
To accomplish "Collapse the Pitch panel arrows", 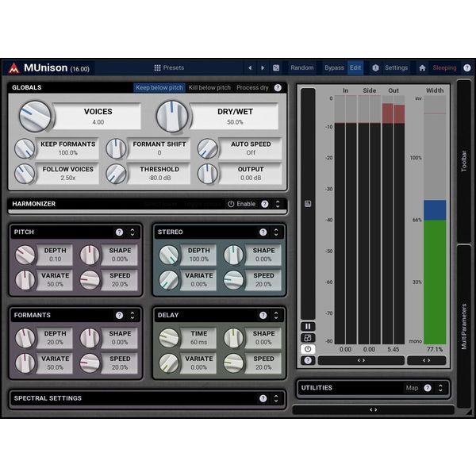I will [x=132, y=232].
